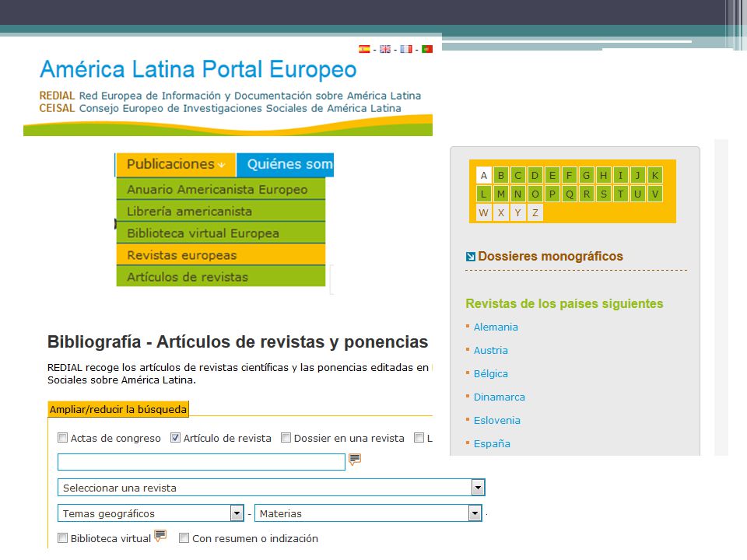Switch language with the Portuguese flag
The height and width of the screenshot is (560, 747).
click(x=427, y=49)
